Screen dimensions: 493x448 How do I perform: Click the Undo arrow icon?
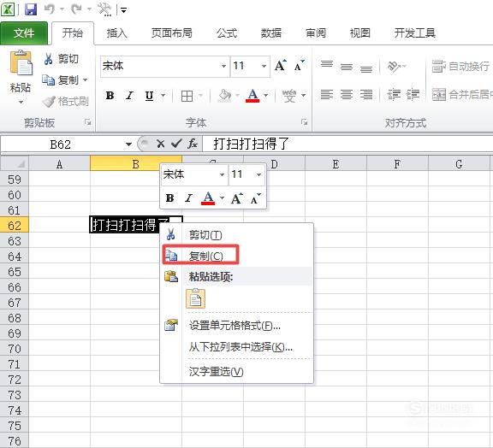point(50,9)
